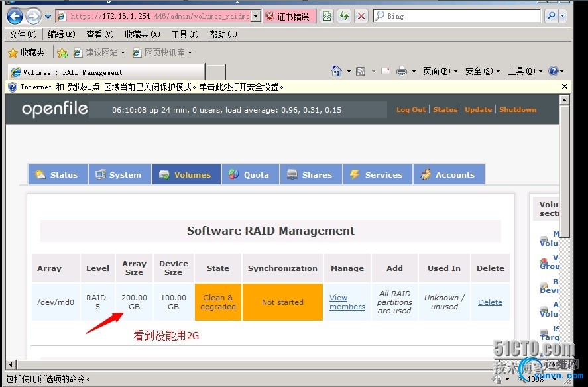Click the Update link in header

point(478,109)
